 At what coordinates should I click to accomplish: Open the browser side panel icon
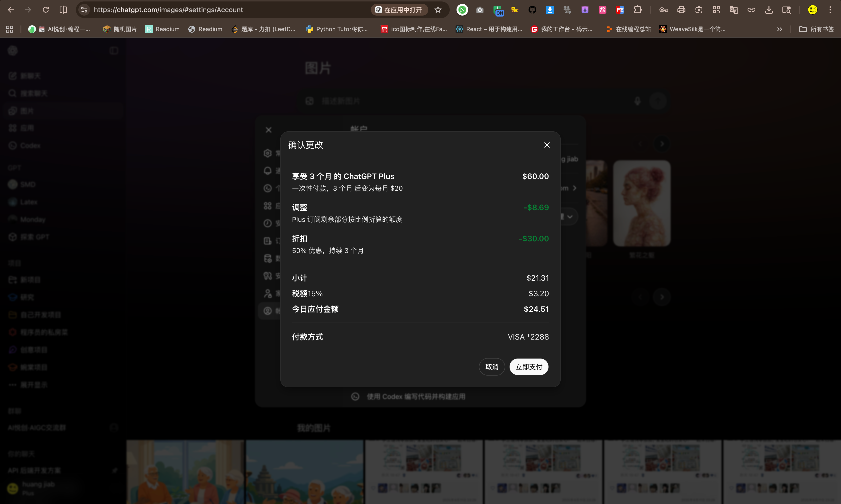pyautogui.click(x=63, y=10)
